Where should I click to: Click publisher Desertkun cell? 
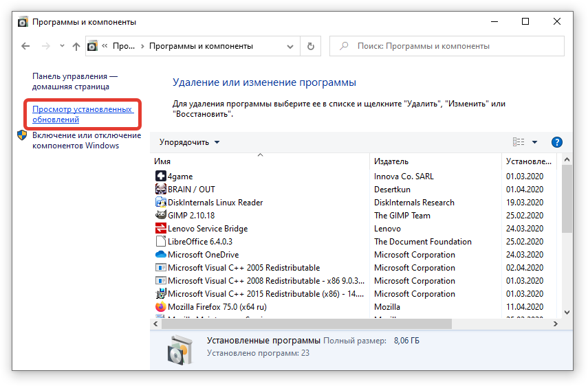pos(392,189)
